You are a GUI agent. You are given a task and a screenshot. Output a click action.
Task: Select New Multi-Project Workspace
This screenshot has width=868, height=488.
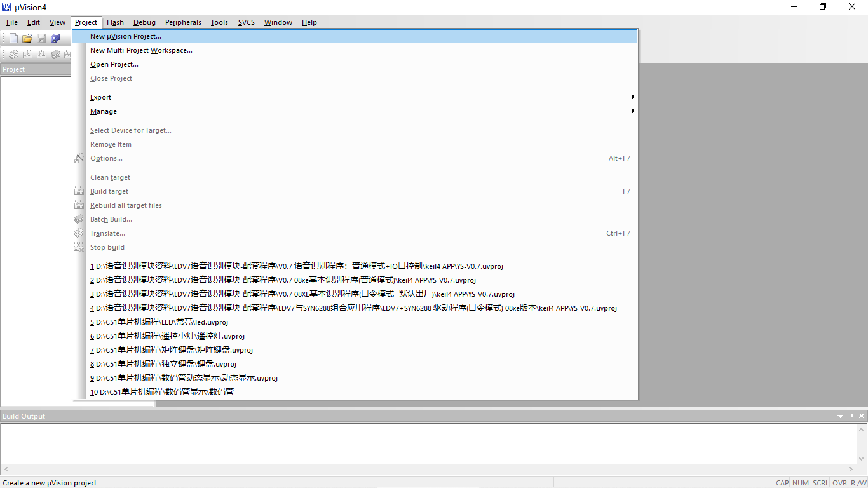point(355,50)
